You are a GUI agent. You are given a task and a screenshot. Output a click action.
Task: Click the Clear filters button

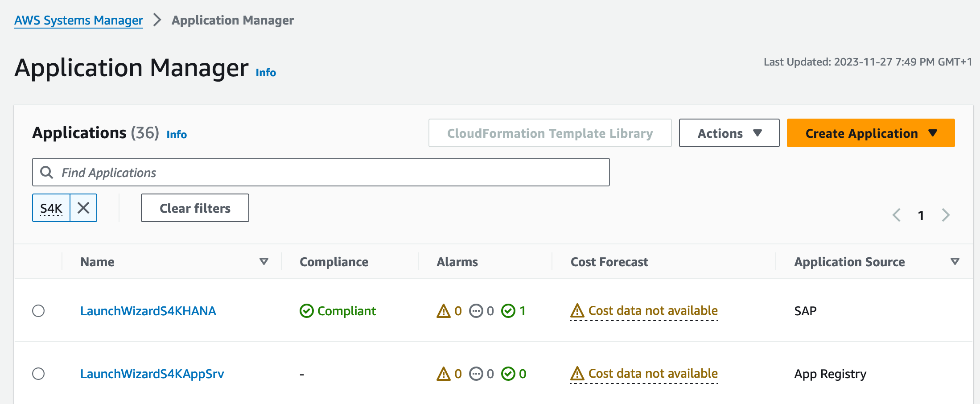coord(195,208)
